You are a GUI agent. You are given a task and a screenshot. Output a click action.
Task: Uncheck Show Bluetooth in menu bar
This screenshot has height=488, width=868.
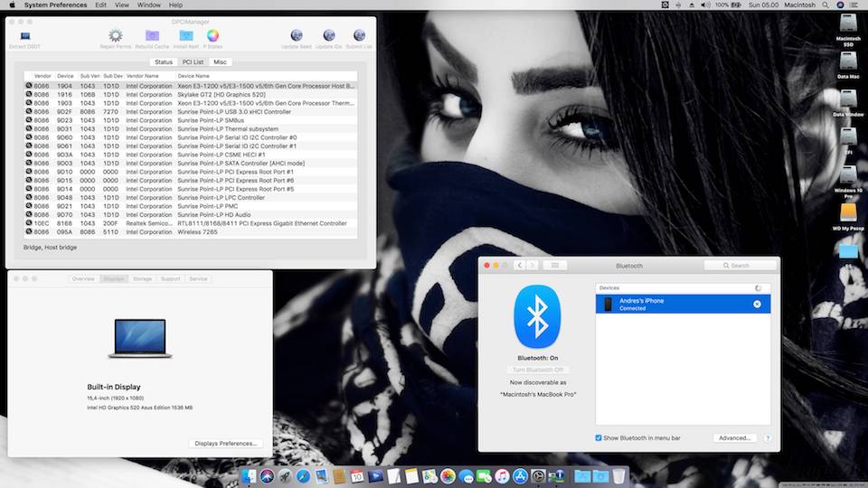tap(599, 438)
